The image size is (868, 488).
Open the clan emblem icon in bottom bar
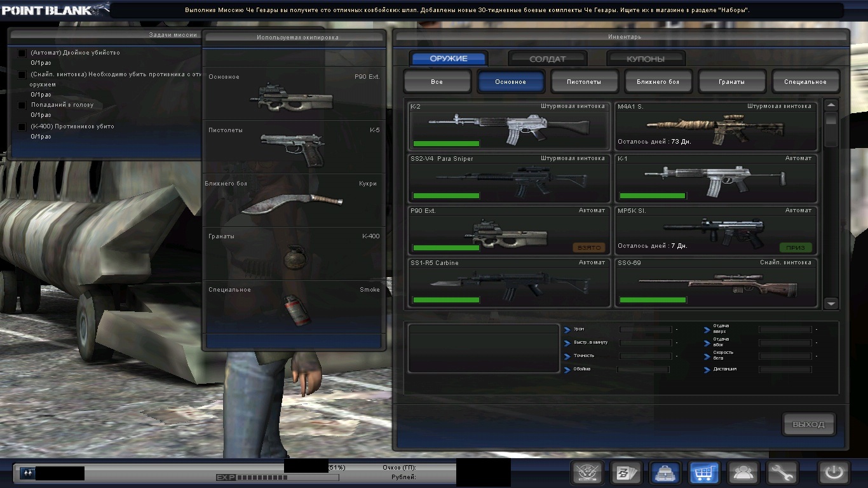pyautogui.click(x=587, y=473)
